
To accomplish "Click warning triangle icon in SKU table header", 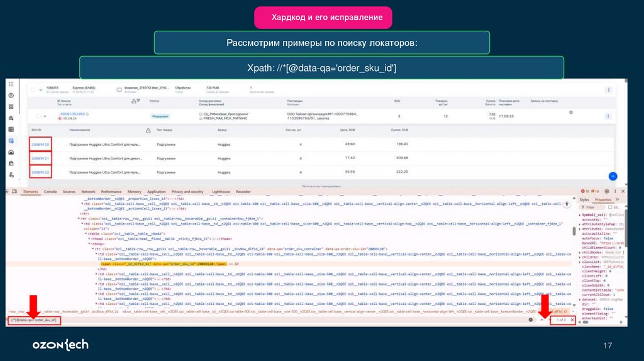I will (148, 130).
